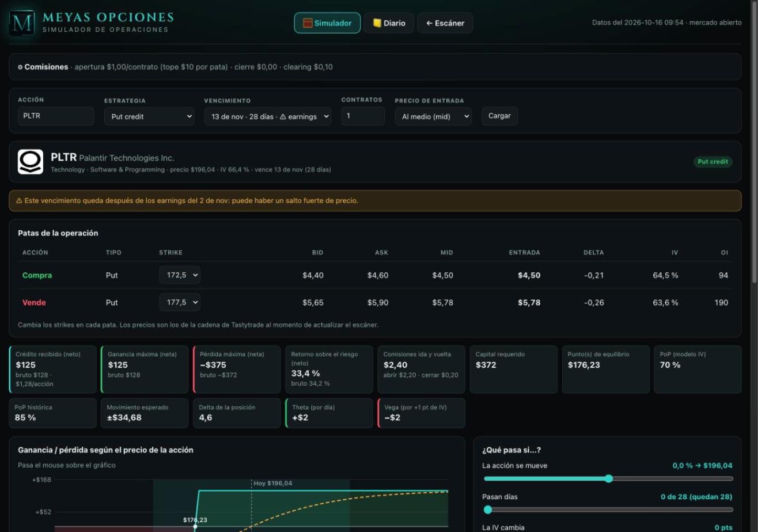Click the $176,23 breakeven point on chart
The width and height of the screenshot is (758, 532).
(x=195, y=526)
